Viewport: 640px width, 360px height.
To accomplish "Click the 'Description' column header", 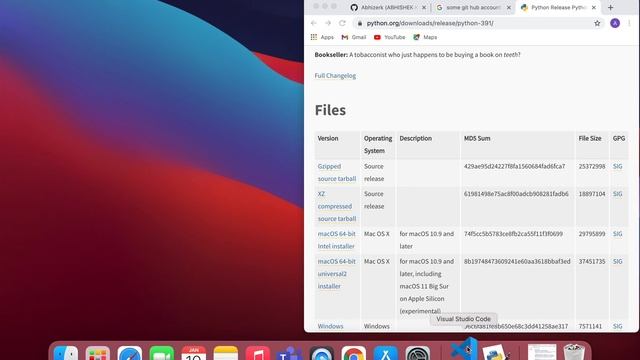I will coord(416,138).
